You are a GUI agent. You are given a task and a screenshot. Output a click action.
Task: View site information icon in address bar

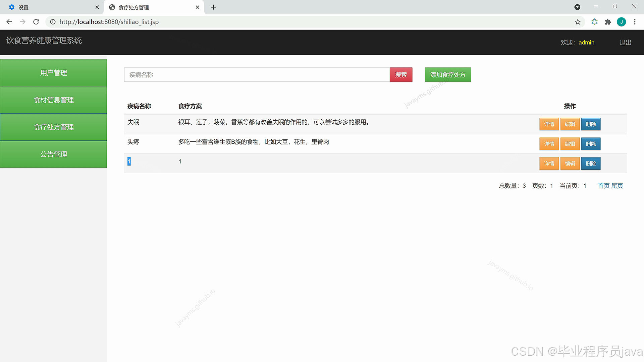(53, 22)
